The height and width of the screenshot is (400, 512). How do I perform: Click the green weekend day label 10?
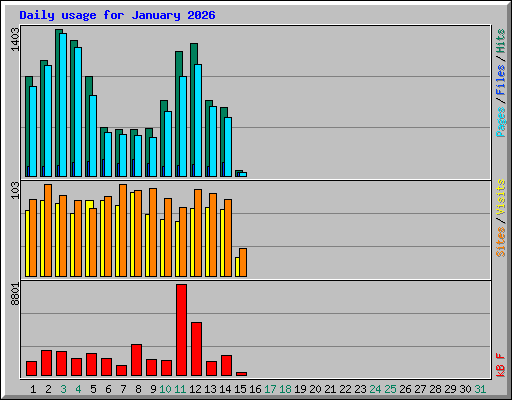pos(165,389)
